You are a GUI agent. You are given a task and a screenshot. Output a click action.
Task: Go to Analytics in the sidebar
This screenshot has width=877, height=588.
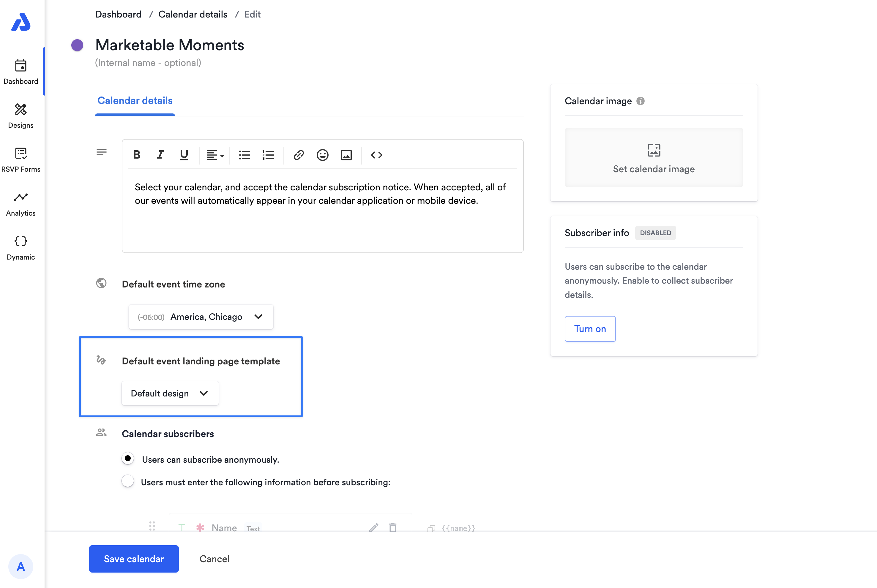point(20,204)
